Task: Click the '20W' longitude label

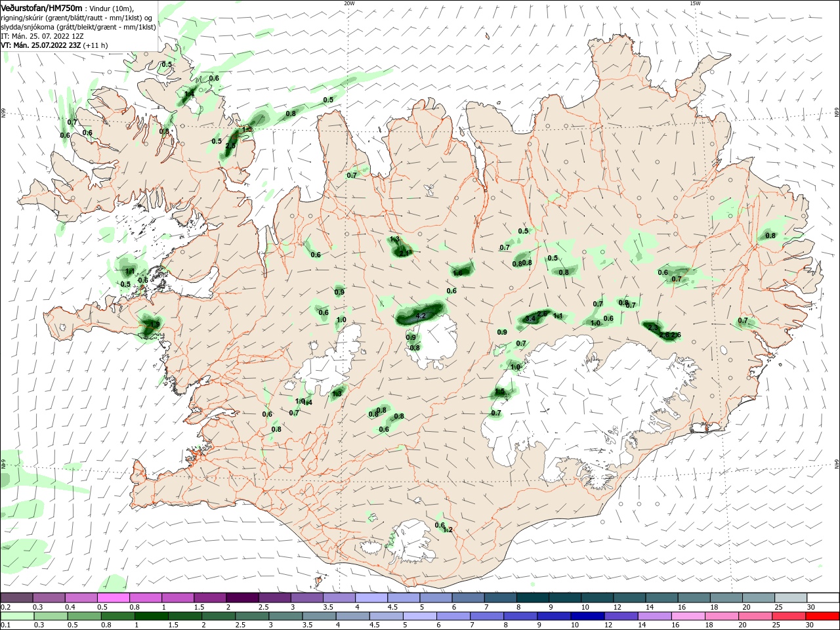Action: pyautogui.click(x=349, y=3)
